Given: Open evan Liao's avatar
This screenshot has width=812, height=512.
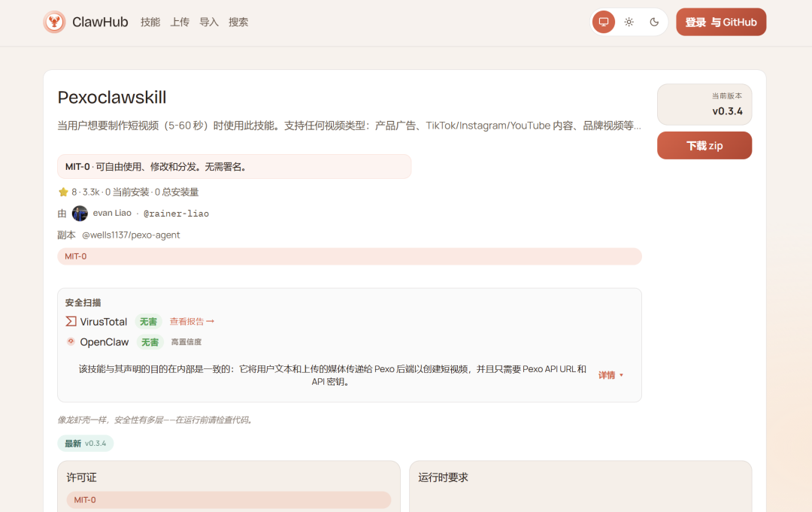Looking at the screenshot, I should point(80,214).
